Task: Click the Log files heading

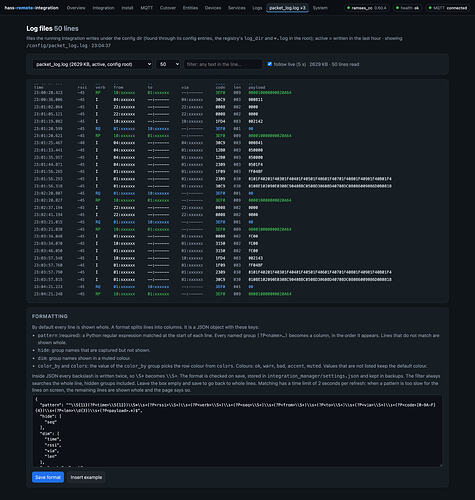Action: (x=52, y=28)
